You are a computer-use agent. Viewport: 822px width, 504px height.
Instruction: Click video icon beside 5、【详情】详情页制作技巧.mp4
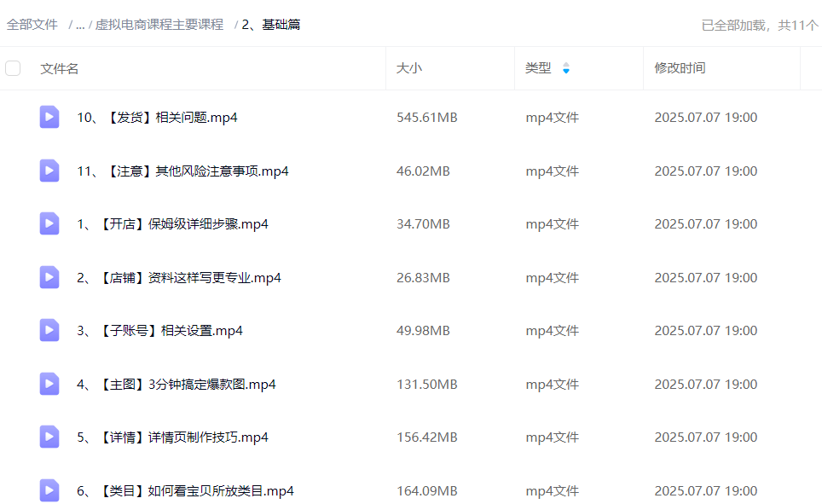[49, 437]
